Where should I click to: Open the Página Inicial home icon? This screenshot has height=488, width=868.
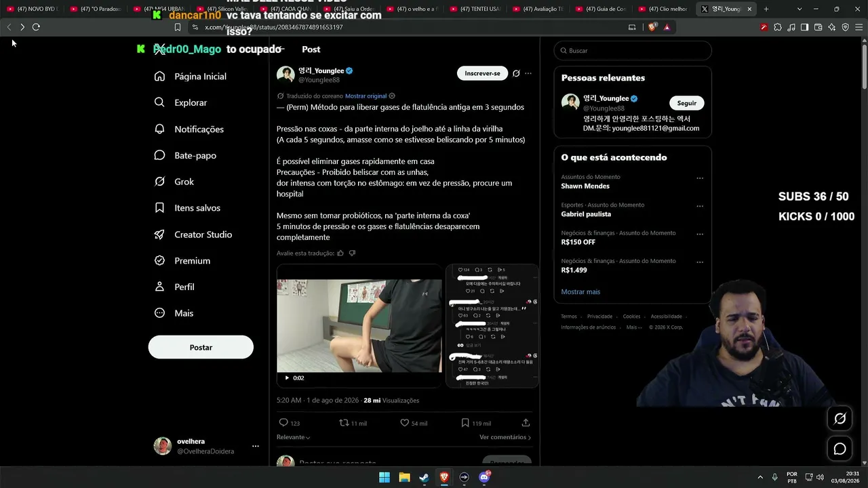(159, 77)
